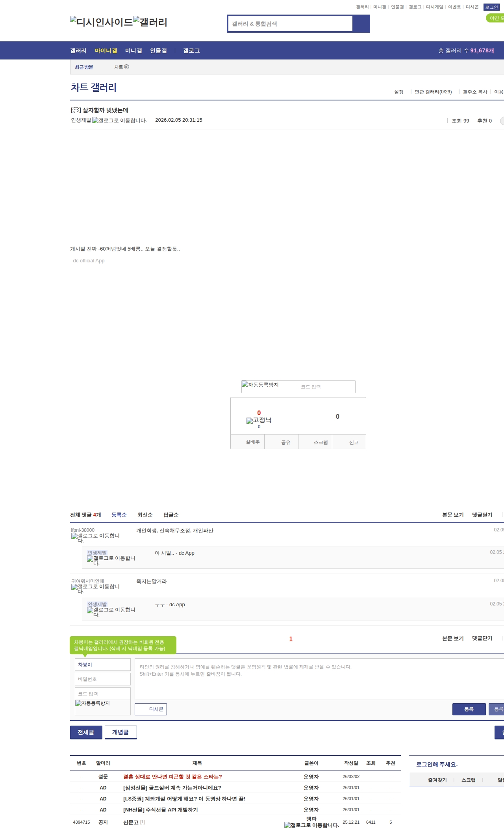This screenshot has height=830, width=504.
Task: Open the 디시게임 link in the top utility bar
Action: (435, 7)
